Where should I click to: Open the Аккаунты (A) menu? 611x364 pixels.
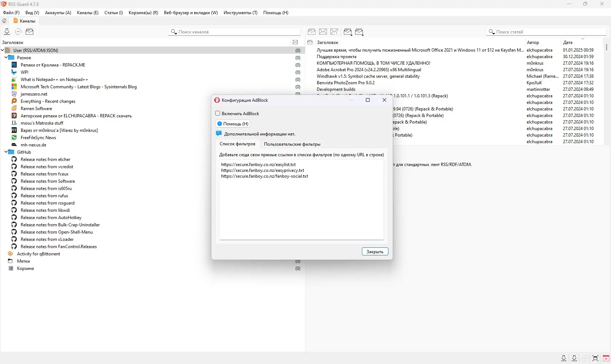(58, 13)
